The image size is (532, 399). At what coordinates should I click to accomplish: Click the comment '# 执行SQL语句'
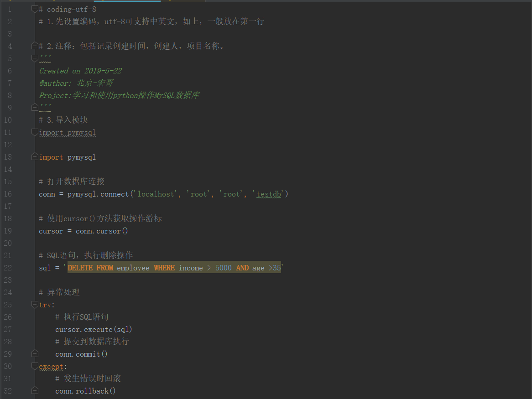tap(82, 317)
